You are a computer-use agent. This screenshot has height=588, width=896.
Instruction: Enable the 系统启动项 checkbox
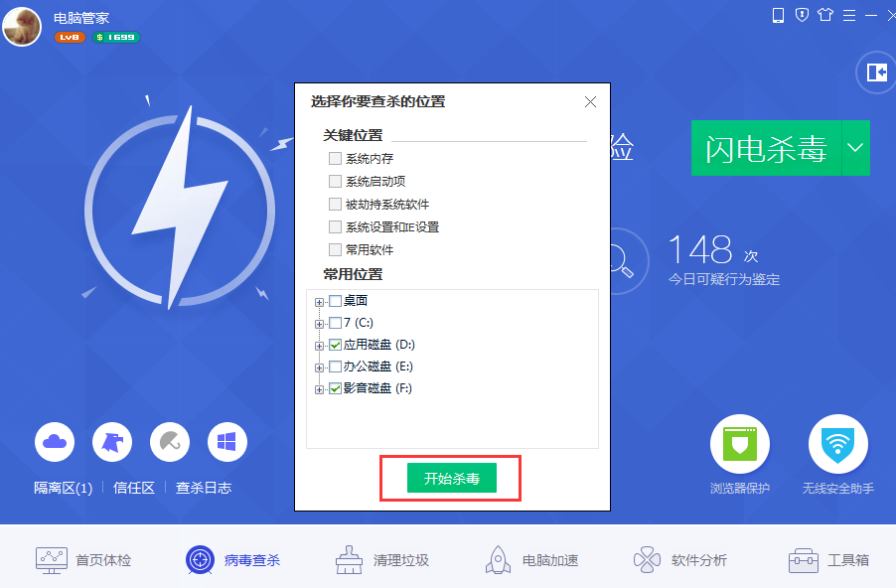tap(336, 181)
